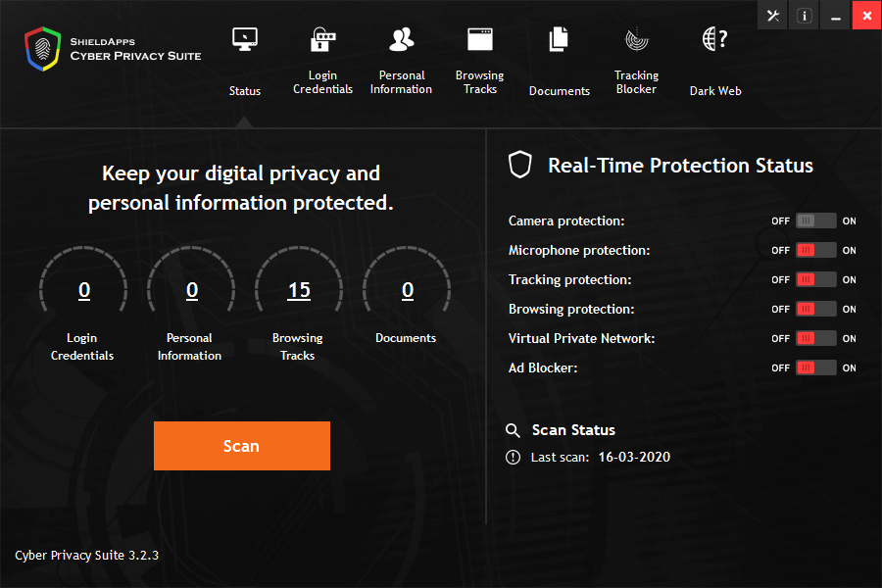Click ON label for Microphone protection

(850, 251)
